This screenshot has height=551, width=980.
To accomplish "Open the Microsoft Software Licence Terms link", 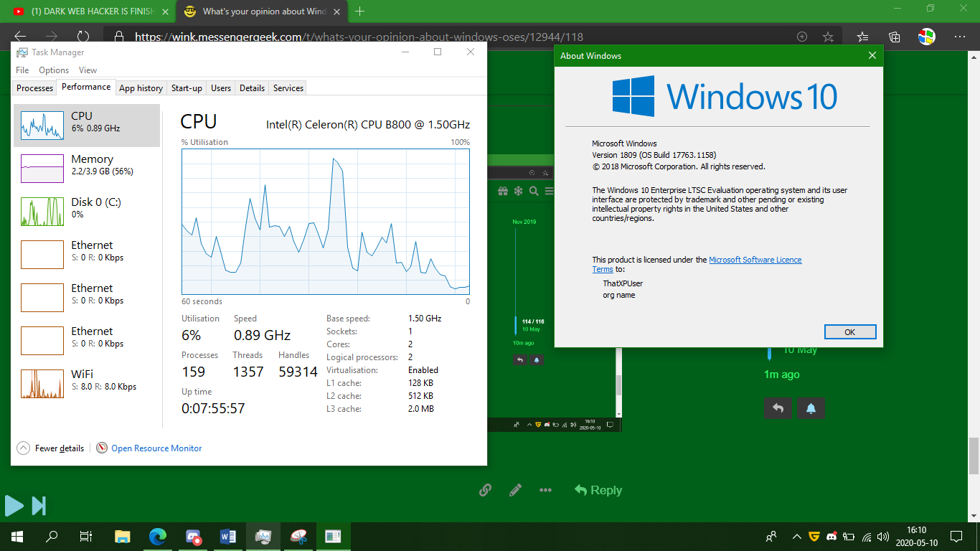I will click(x=755, y=260).
